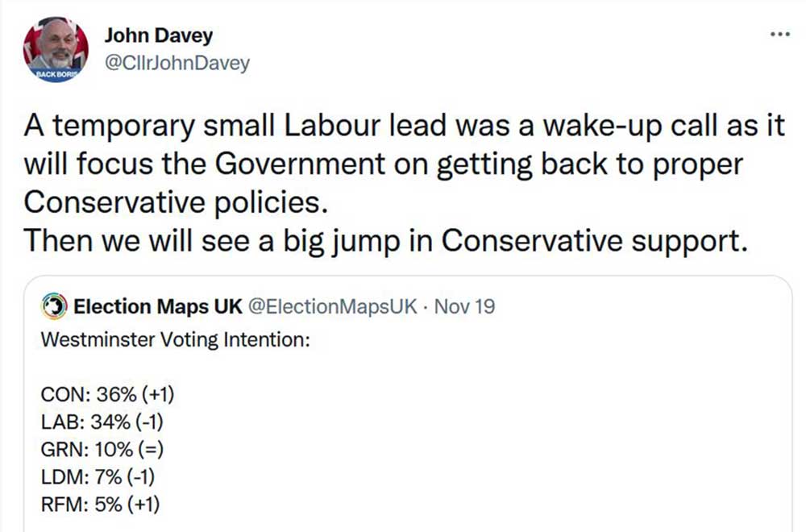Visit the @CllrJohnDavey handle link
The image size is (806, 532).
(x=177, y=63)
